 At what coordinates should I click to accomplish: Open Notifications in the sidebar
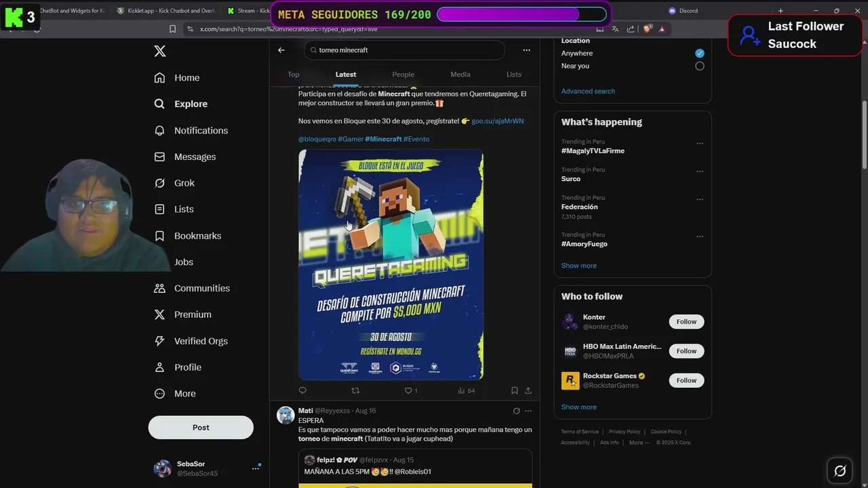[x=191, y=130]
